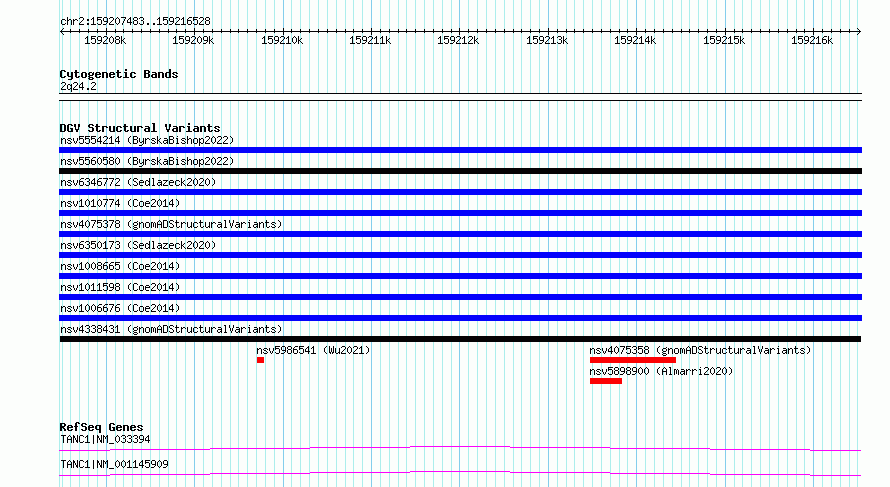Click the nsv5554214 (ByrskaBishop2022) variant label
890x487 pixels.
pos(147,140)
